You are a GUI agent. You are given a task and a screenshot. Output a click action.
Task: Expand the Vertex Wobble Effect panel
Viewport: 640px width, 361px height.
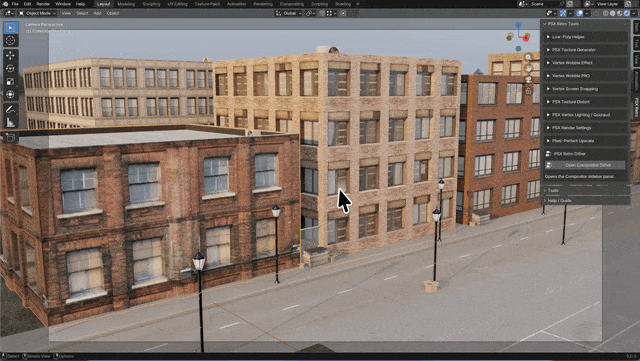[x=585, y=63]
